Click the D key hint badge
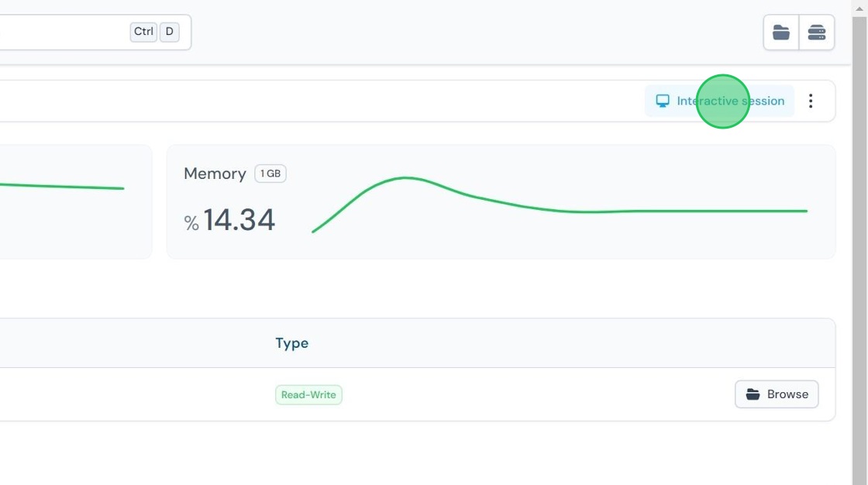The image size is (868, 485). pos(170,32)
